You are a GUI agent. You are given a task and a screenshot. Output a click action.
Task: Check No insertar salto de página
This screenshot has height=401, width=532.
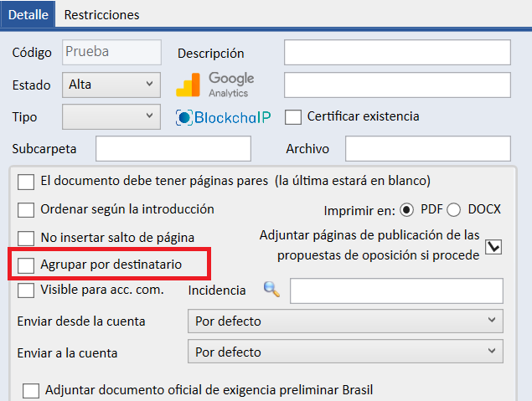26,238
